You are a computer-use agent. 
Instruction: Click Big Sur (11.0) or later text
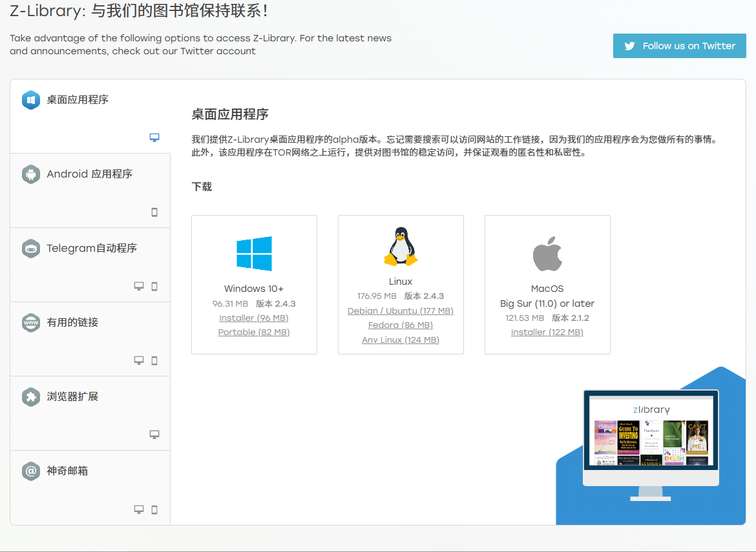click(547, 303)
